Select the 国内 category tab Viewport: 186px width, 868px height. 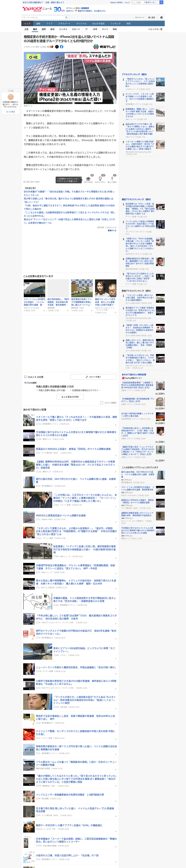coord(35,29)
